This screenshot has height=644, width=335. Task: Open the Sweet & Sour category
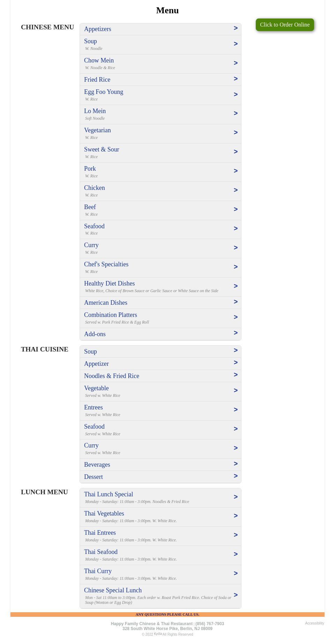coord(102,149)
